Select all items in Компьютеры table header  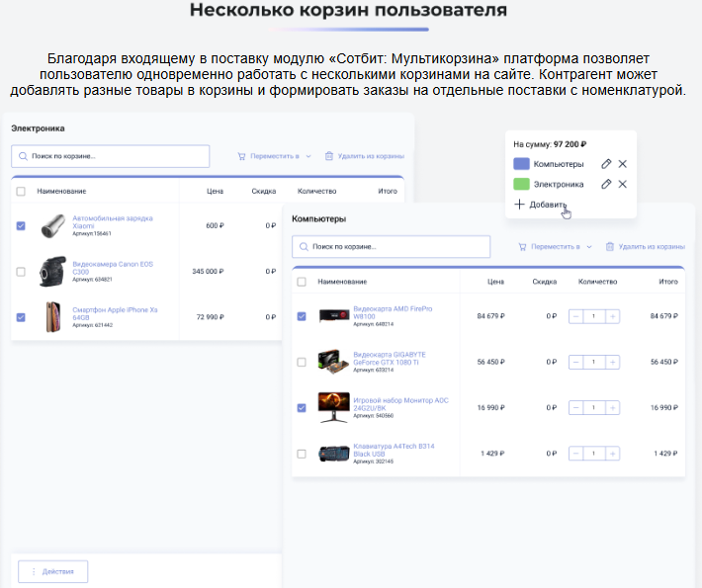click(302, 282)
